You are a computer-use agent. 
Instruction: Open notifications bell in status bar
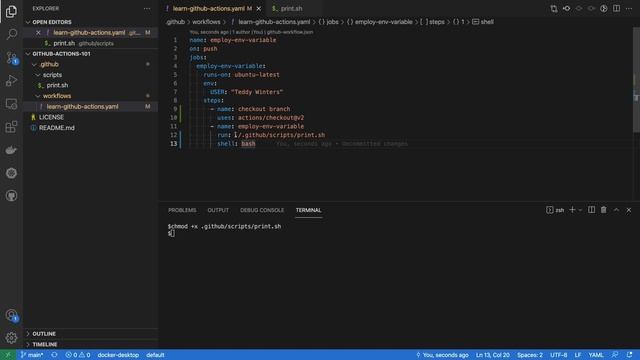[629, 355]
